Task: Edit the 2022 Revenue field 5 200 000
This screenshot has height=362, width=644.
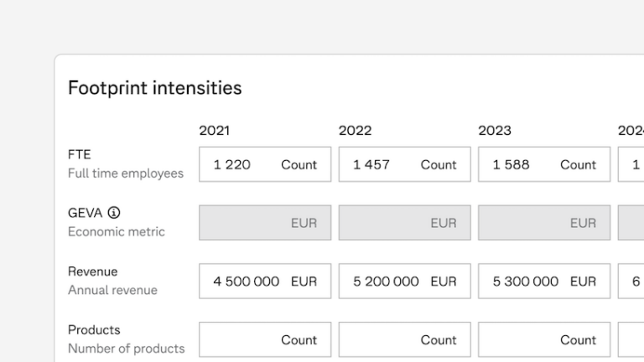Action: point(404,282)
